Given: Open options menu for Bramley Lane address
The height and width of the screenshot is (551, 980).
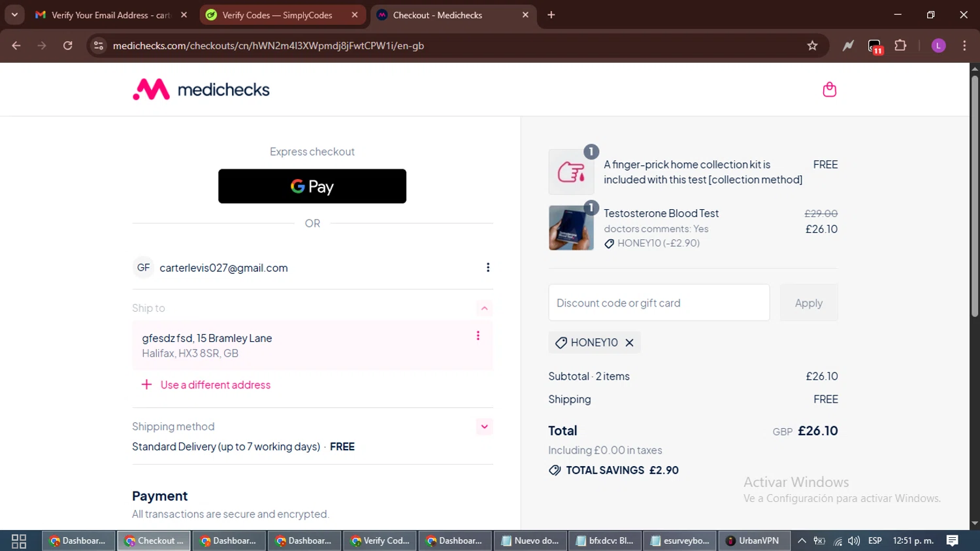Looking at the screenshot, I should click(x=478, y=335).
